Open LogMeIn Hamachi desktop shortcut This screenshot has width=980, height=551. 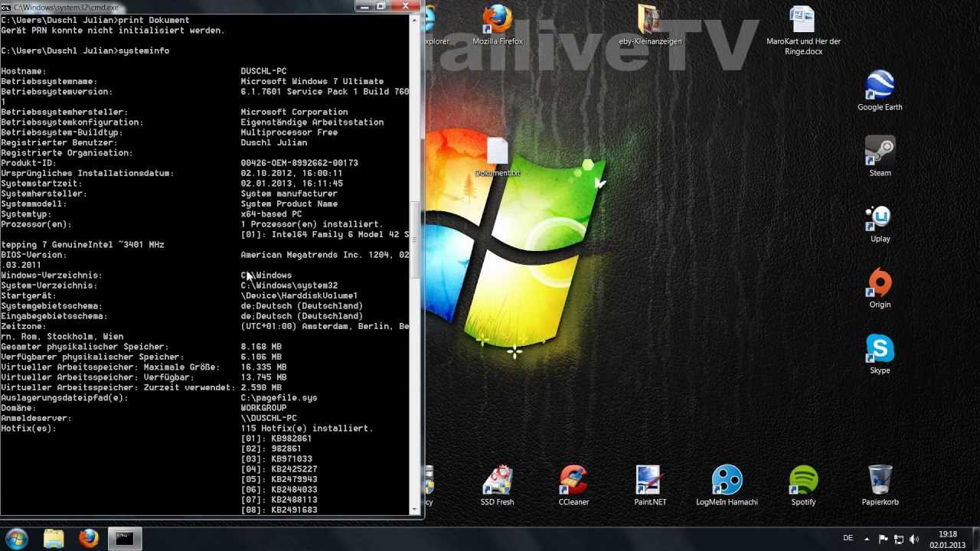[727, 485]
